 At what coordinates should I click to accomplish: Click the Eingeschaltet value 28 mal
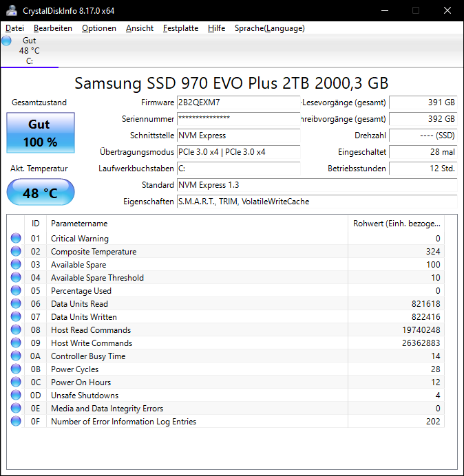[423, 152]
